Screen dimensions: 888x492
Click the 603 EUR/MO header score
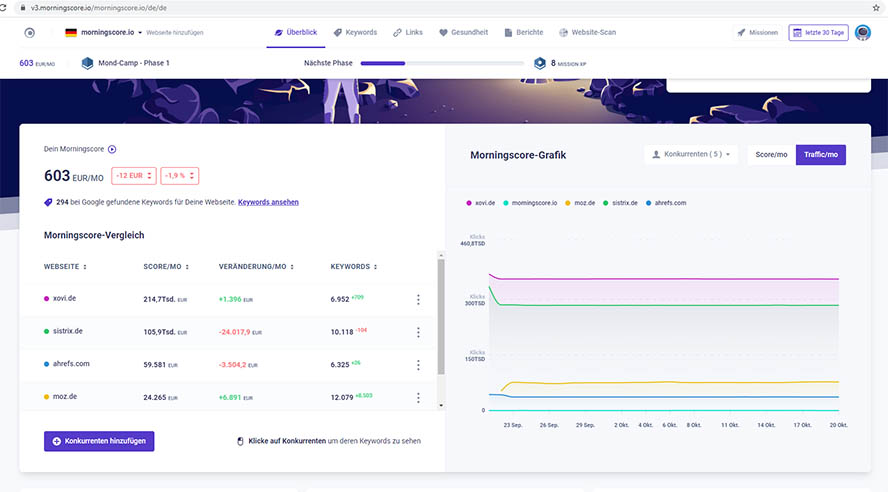37,63
